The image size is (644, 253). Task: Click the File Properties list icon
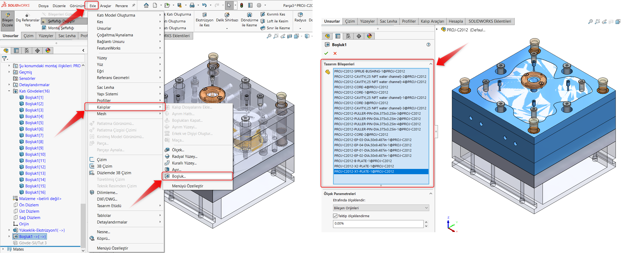[x=250, y=5]
